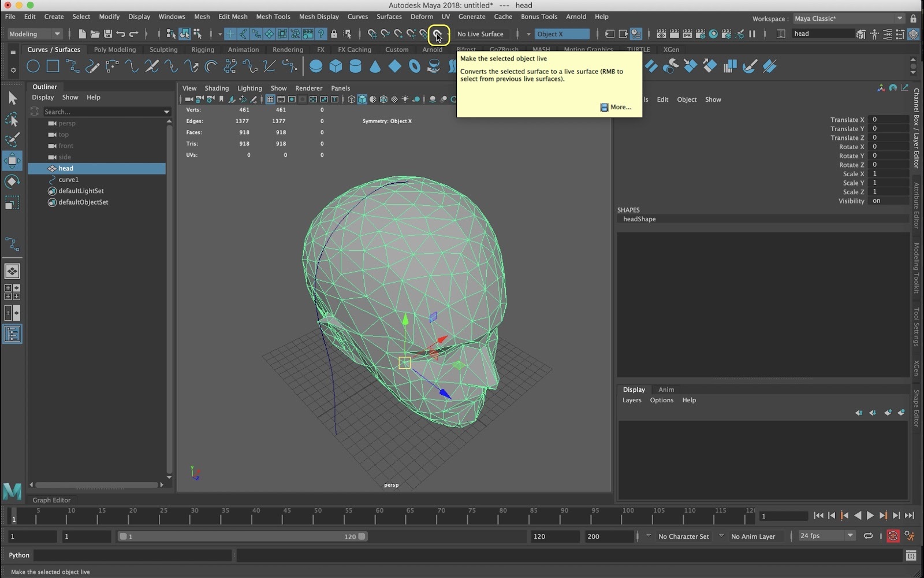
Task: Open the Mesh Tools menu
Action: pos(273,17)
